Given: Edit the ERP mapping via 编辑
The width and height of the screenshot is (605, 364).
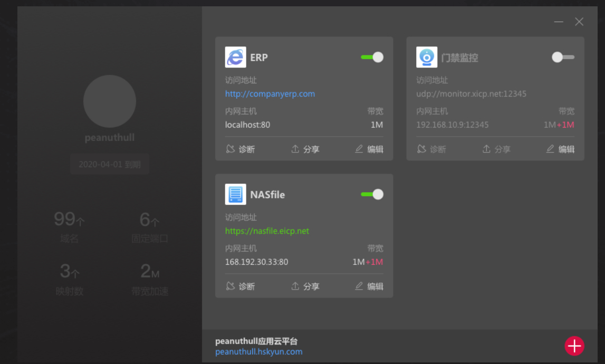Looking at the screenshot, I should tap(369, 149).
